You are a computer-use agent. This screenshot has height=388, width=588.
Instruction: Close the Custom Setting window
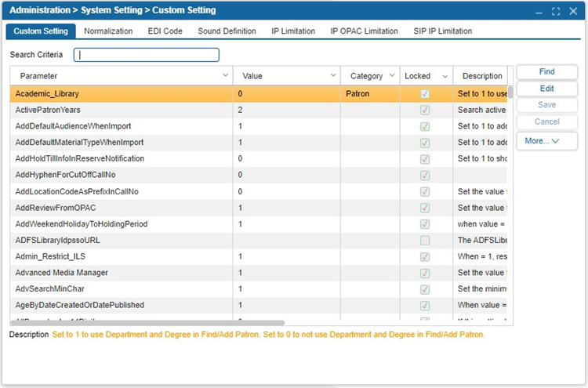(574, 11)
